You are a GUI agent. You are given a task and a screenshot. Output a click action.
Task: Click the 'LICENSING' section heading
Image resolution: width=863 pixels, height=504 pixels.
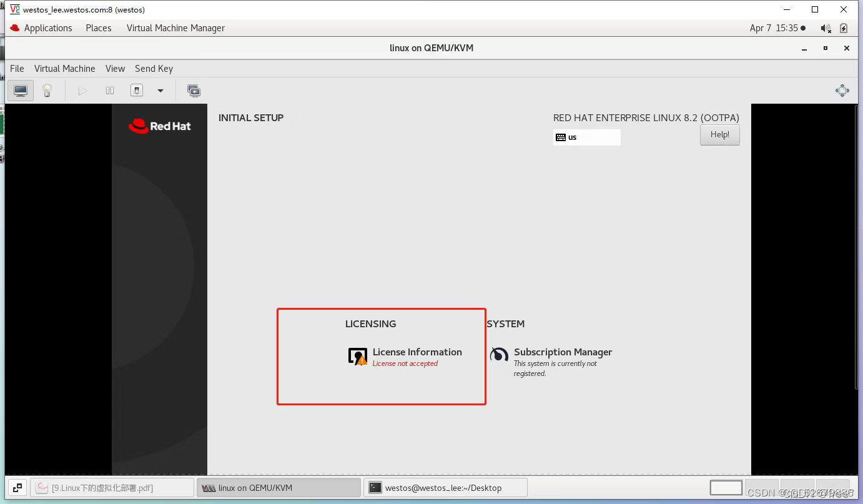pos(370,324)
